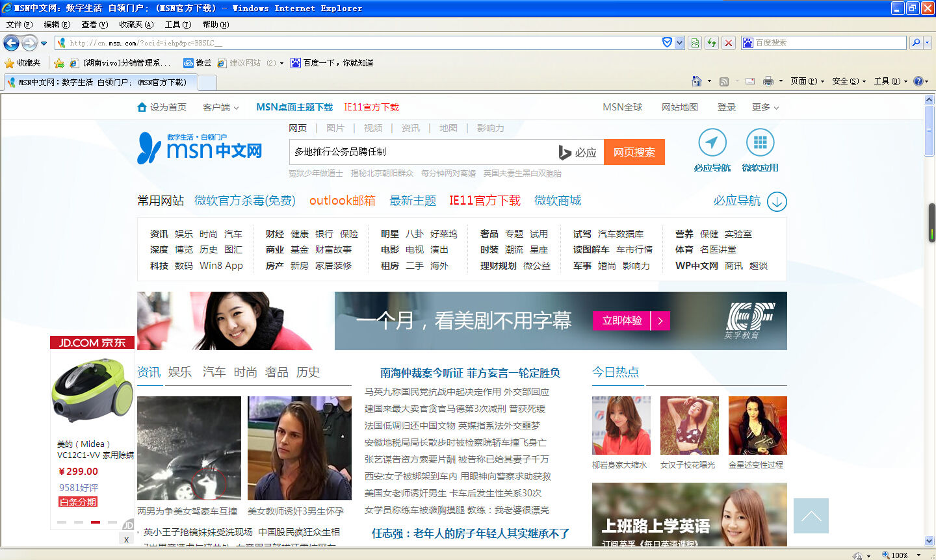The image size is (936, 560).
Task: Open the recent pages dropdown arrow
Action: (x=44, y=44)
